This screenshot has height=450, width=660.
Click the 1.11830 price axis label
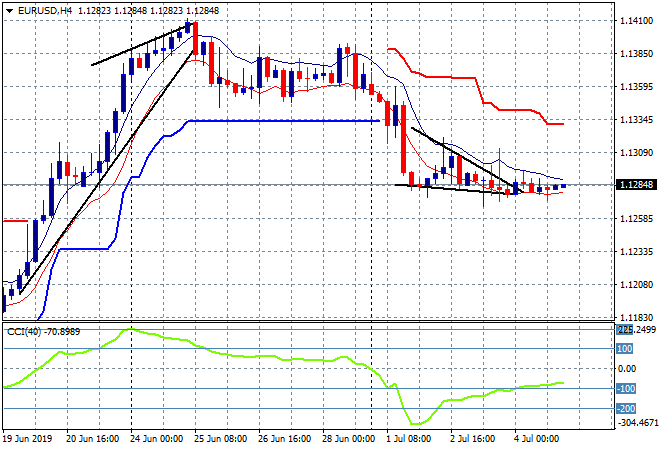[636, 317]
